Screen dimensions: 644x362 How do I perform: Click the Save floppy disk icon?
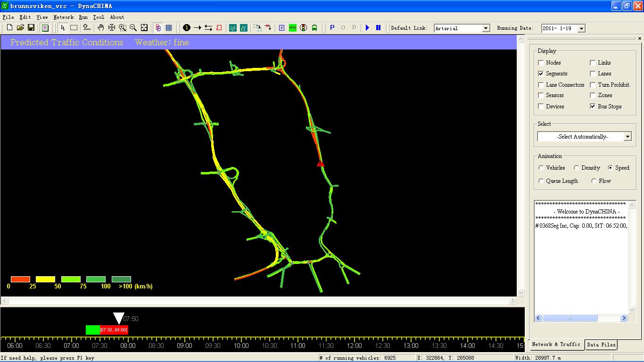click(31, 28)
